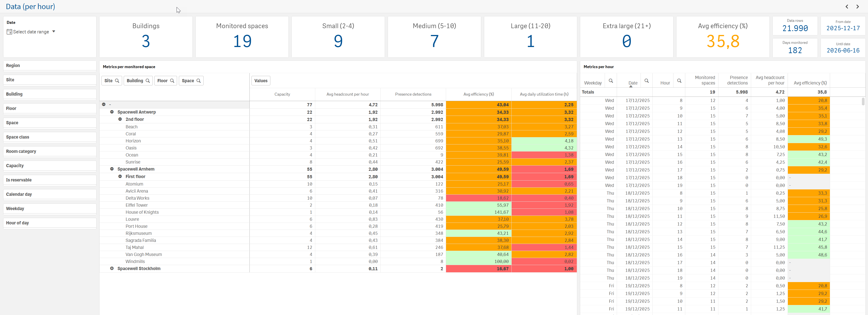Open the Building filter pane
The image size is (868, 315).
tap(50, 94)
